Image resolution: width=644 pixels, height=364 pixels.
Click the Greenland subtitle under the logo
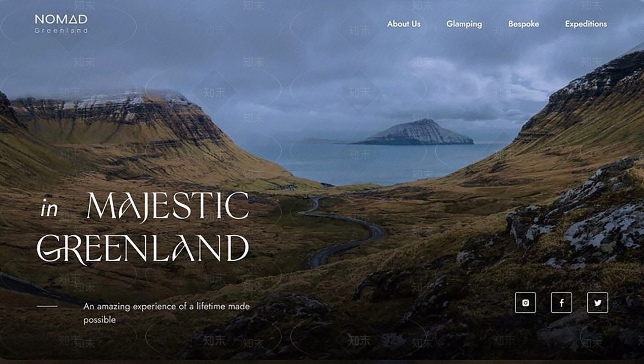point(61,31)
